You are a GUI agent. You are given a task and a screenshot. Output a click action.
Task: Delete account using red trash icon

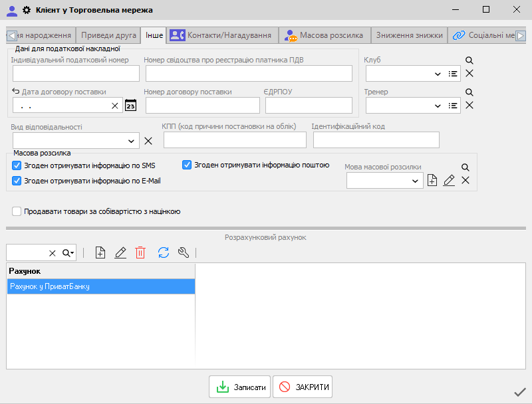tap(140, 252)
